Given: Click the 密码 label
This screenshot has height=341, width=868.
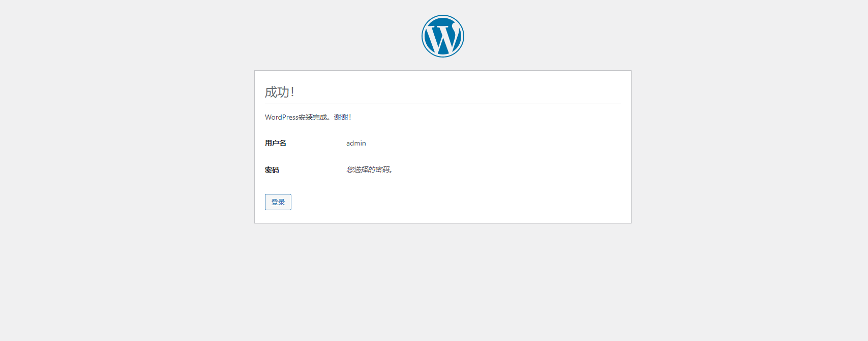Looking at the screenshot, I should (x=272, y=170).
